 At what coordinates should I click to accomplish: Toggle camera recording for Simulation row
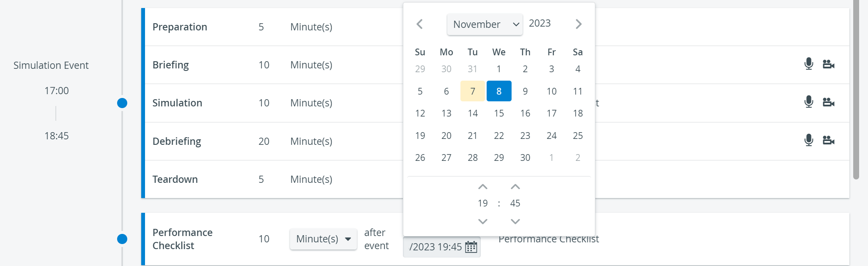828,102
